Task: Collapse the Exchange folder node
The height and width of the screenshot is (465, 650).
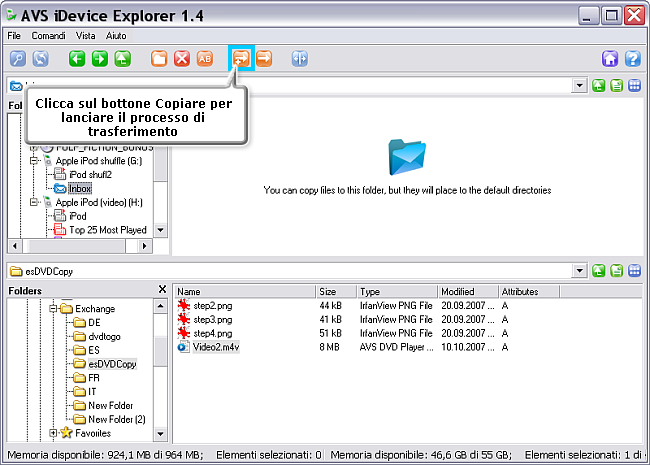Action: click(53, 308)
